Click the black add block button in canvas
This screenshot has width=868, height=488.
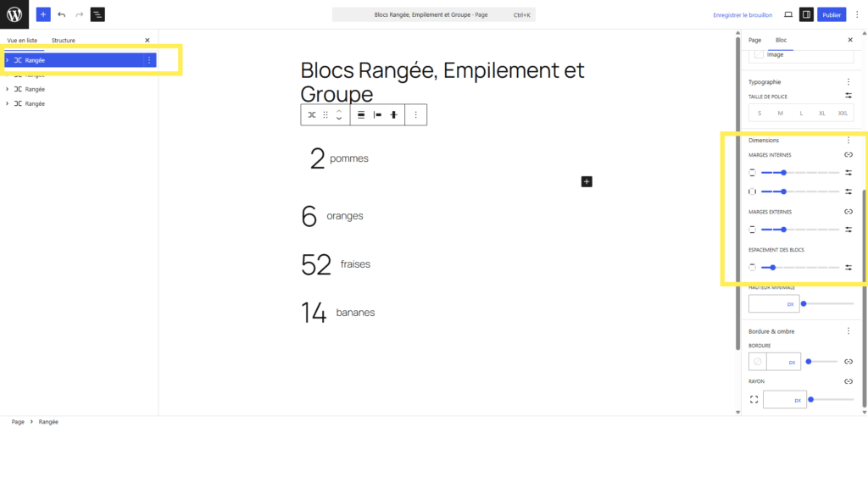pos(587,181)
